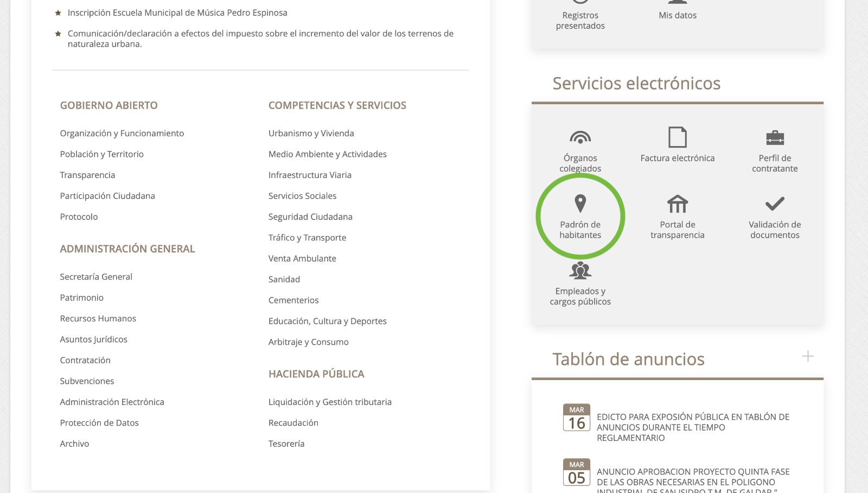This screenshot has height=493, width=868.
Task: Open the EDICTO PARA EXPOSIÓN PÚBLICA announcement
Action: coord(693,427)
